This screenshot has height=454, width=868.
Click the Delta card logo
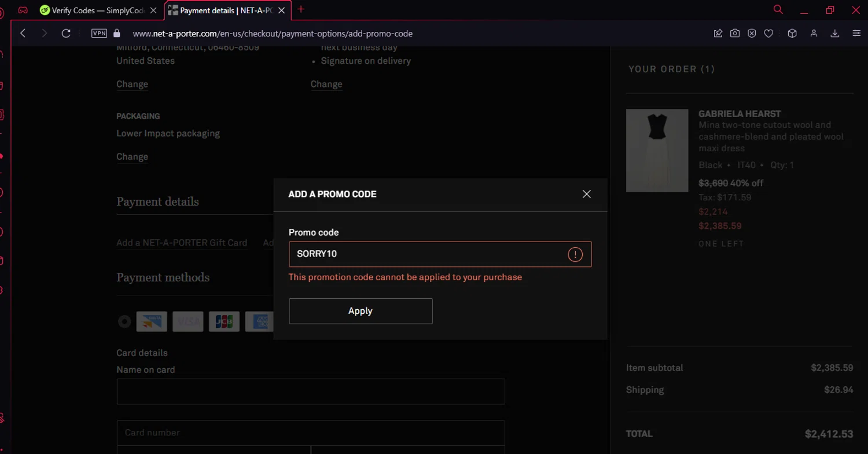tap(152, 321)
